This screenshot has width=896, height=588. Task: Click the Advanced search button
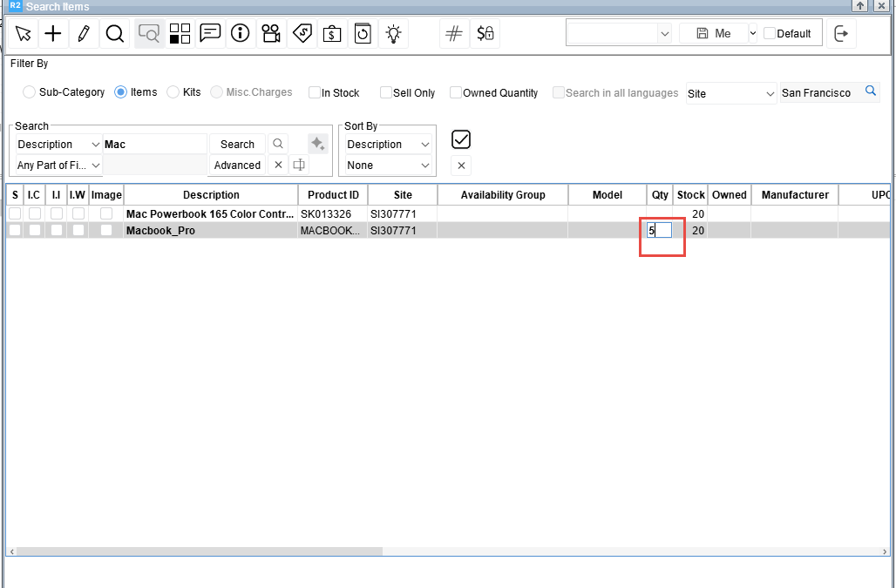point(237,166)
